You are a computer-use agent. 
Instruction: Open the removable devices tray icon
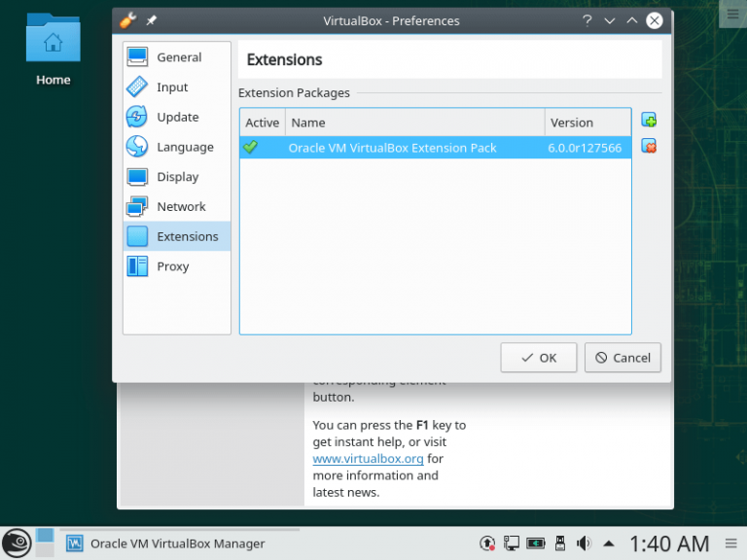(x=560, y=542)
